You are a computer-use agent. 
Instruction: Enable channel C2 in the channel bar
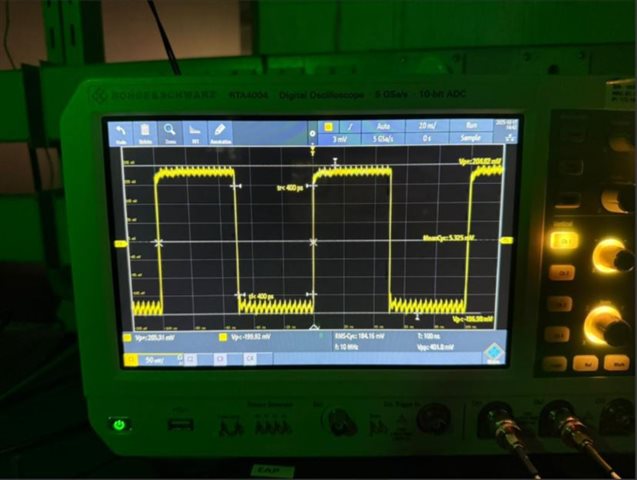[x=191, y=359]
